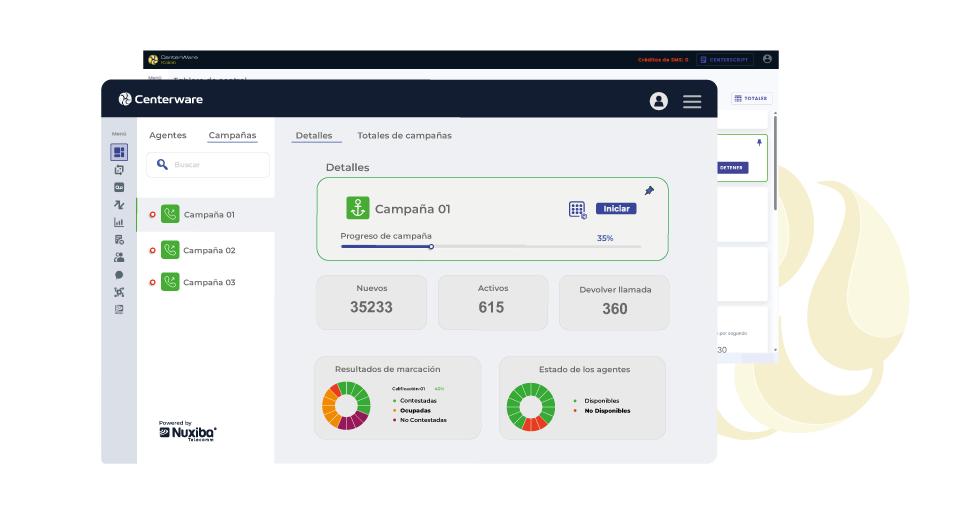
Task: Pin the Campaña 01 details card
Action: pyautogui.click(x=649, y=190)
